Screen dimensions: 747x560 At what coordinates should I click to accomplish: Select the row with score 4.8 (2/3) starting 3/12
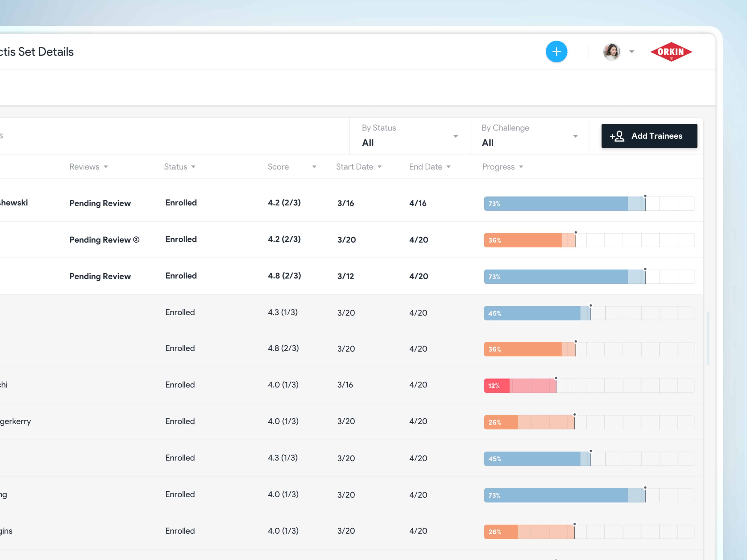click(284, 276)
